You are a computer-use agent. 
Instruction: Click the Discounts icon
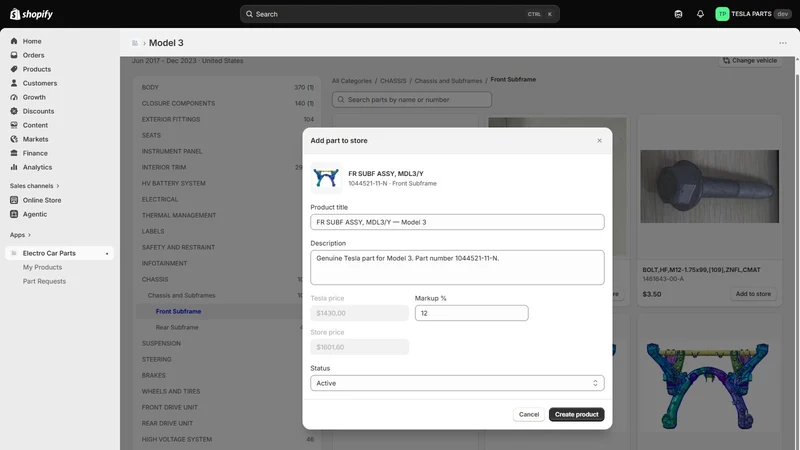click(14, 111)
